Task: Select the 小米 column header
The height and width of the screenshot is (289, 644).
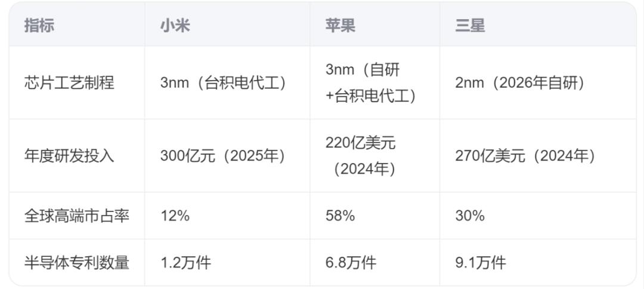Action: point(175,26)
